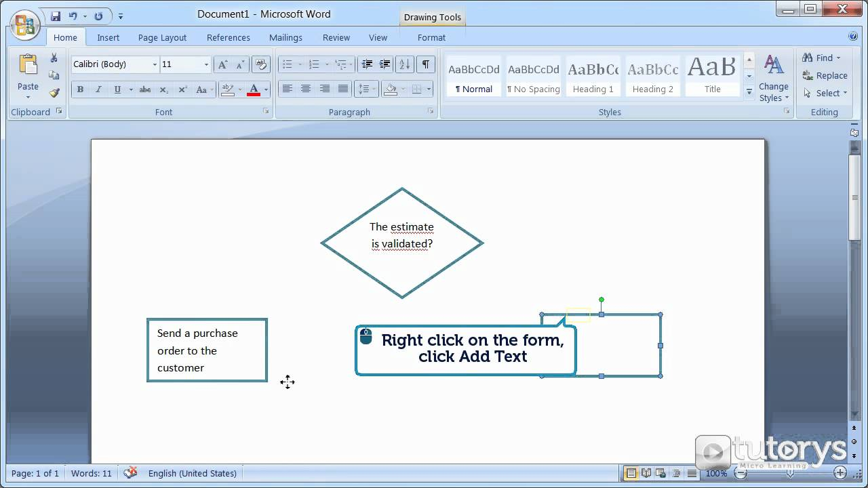868x488 pixels.
Task: Switch to Draft view
Action: [691, 473]
